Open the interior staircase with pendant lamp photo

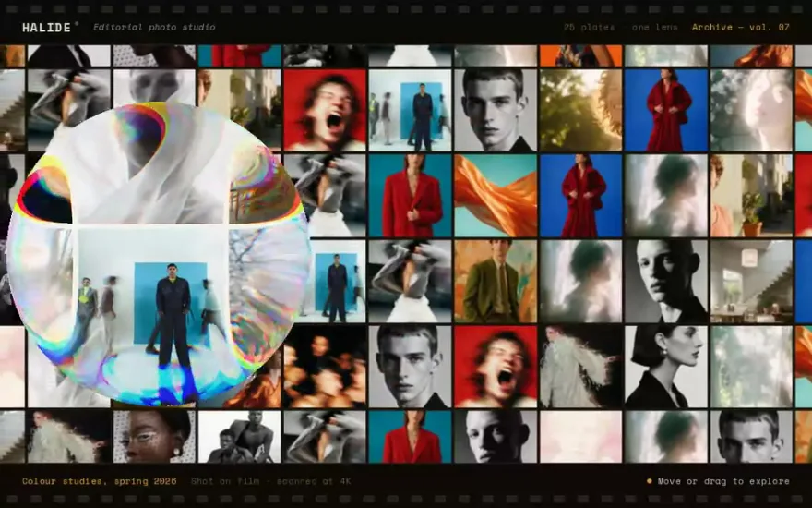(x=751, y=281)
